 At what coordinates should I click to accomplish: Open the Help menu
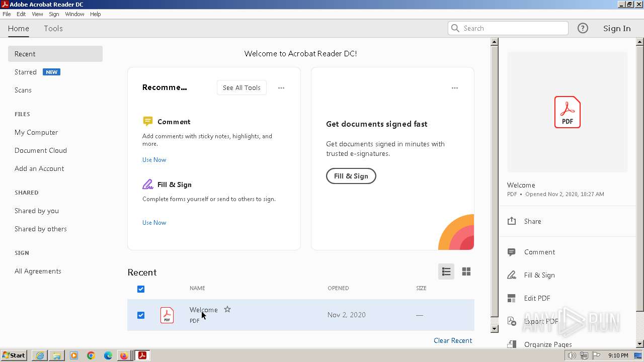(96, 14)
